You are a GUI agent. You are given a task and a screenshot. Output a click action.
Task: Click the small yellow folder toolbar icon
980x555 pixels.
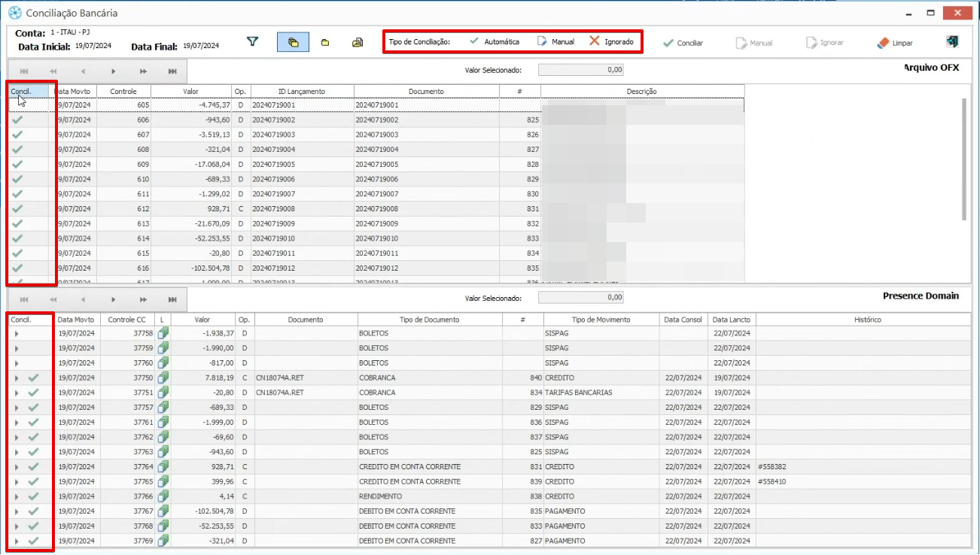tap(325, 43)
